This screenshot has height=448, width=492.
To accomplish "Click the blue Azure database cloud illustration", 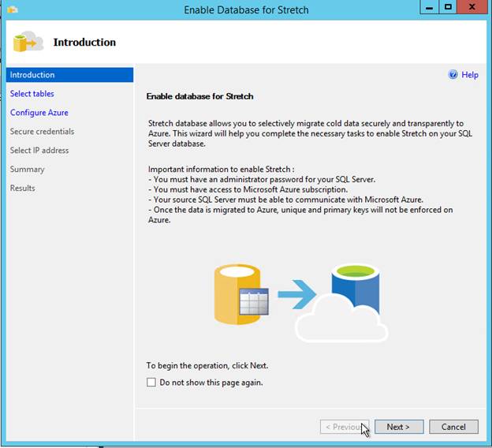I will (x=342, y=303).
